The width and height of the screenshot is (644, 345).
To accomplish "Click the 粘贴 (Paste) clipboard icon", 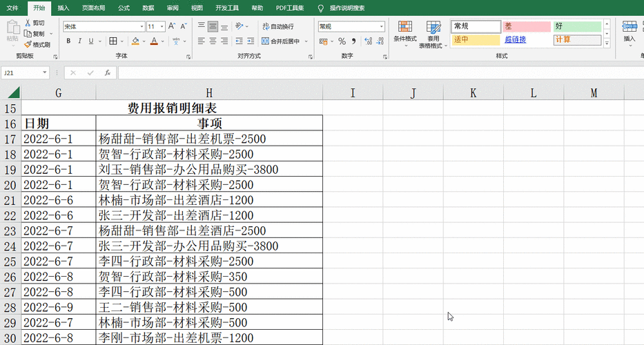I will click(12, 28).
